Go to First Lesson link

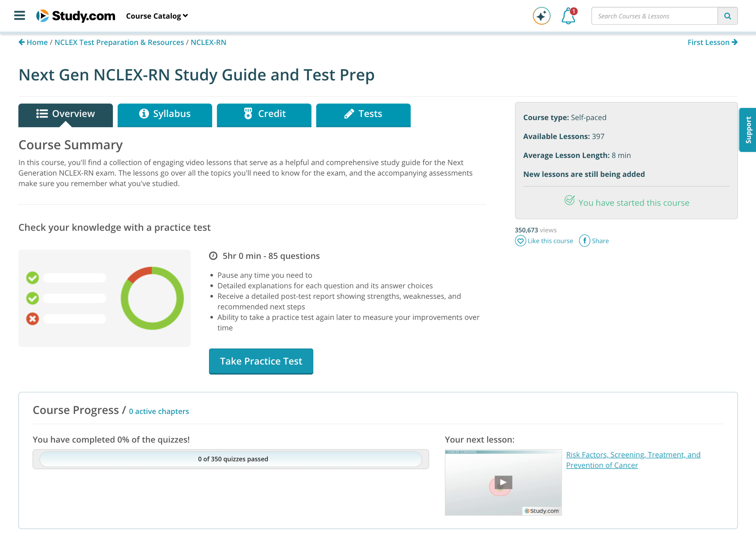coord(712,43)
